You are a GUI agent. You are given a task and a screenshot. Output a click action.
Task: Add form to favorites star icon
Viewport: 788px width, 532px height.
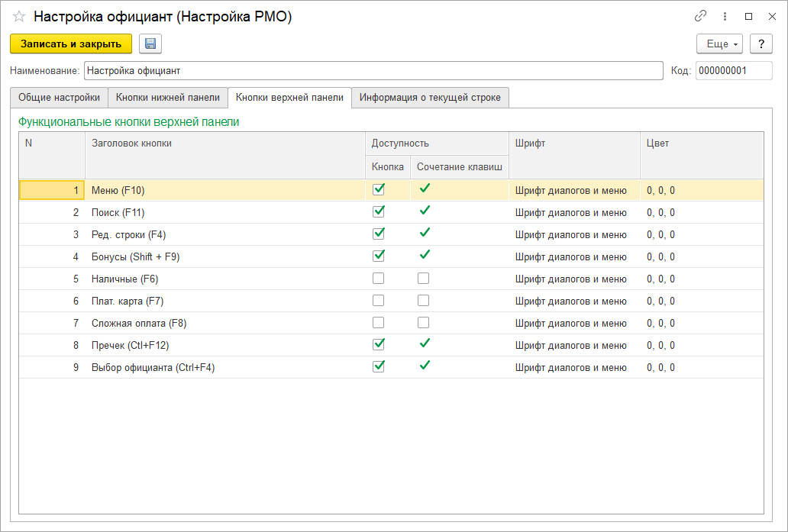click(19, 16)
